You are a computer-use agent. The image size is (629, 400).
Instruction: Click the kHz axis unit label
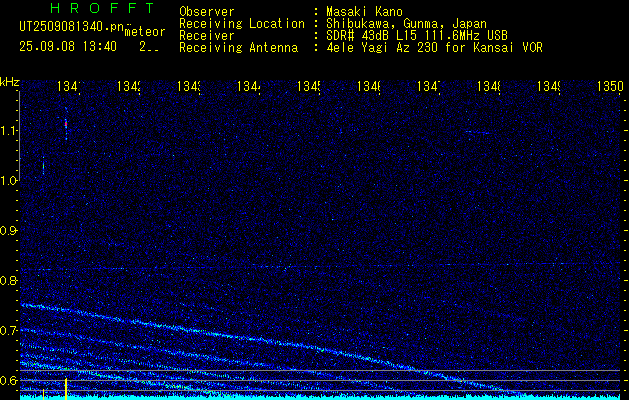tap(10, 83)
